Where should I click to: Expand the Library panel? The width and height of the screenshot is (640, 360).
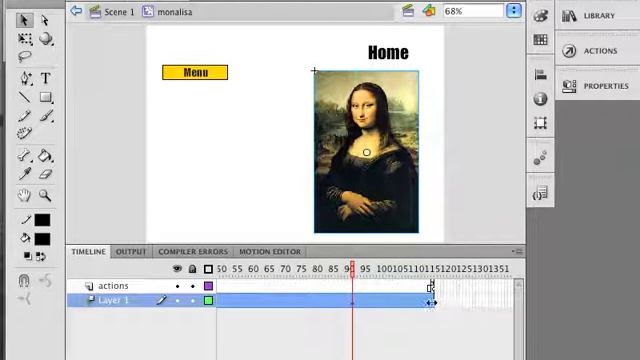(598, 16)
